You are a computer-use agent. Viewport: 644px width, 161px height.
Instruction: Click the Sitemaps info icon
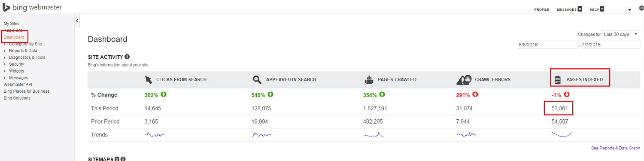123,159
